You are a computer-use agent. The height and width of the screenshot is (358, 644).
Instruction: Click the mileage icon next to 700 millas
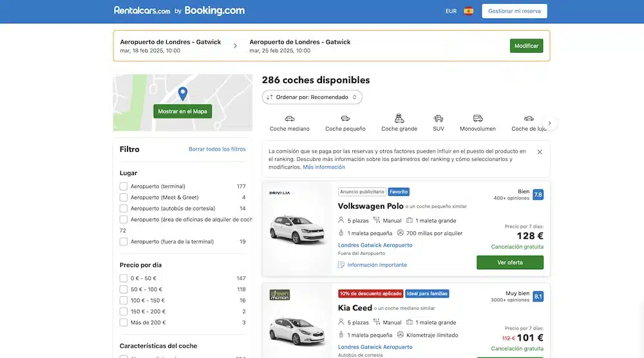(400, 233)
